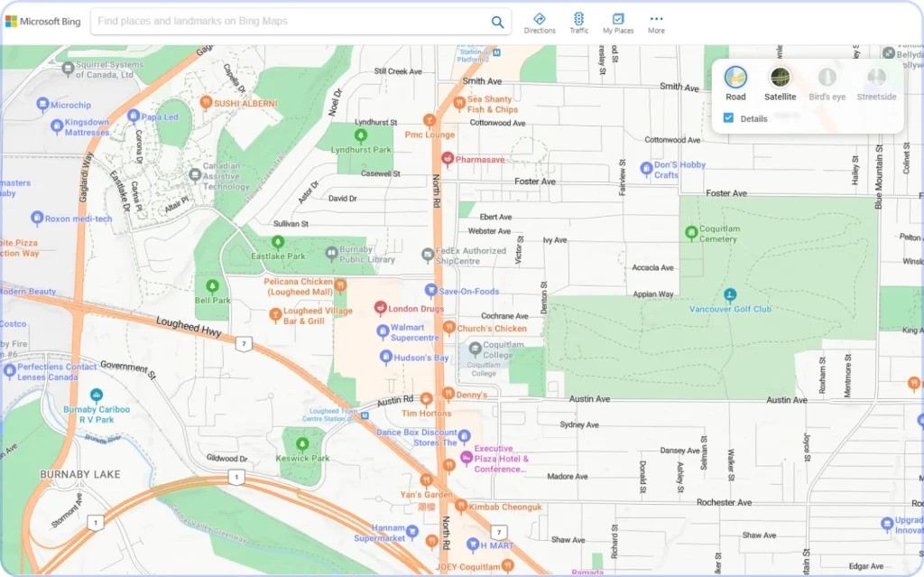This screenshot has height=577, width=924.
Task: Click the Rochester Ave street label
Action: [x=725, y=503]
